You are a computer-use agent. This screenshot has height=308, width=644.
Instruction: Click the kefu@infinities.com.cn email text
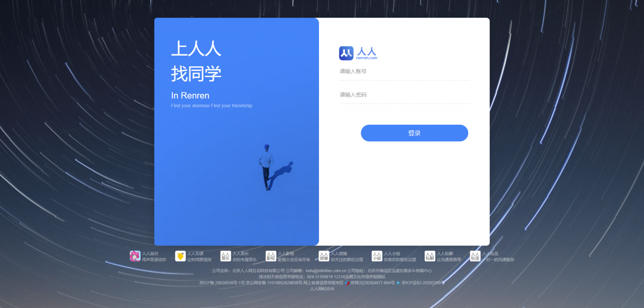coord(326,271)
